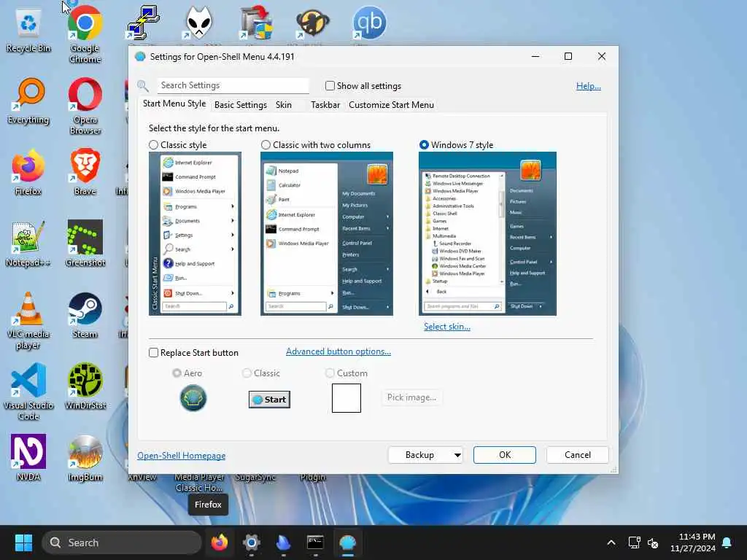
Task: Enable Show all settings checkbox
Action: 330,86
